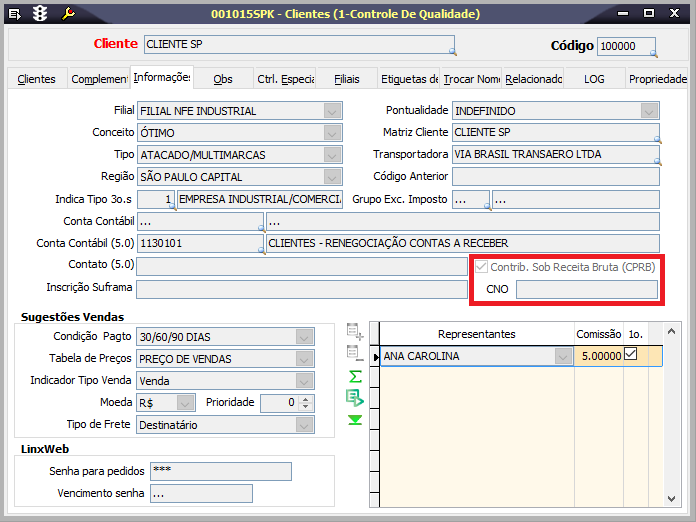Switch to the Ctrl. Especial tab
Image resolution: width=696 pixels, height=522 pixels.
[x=285, y=79]
